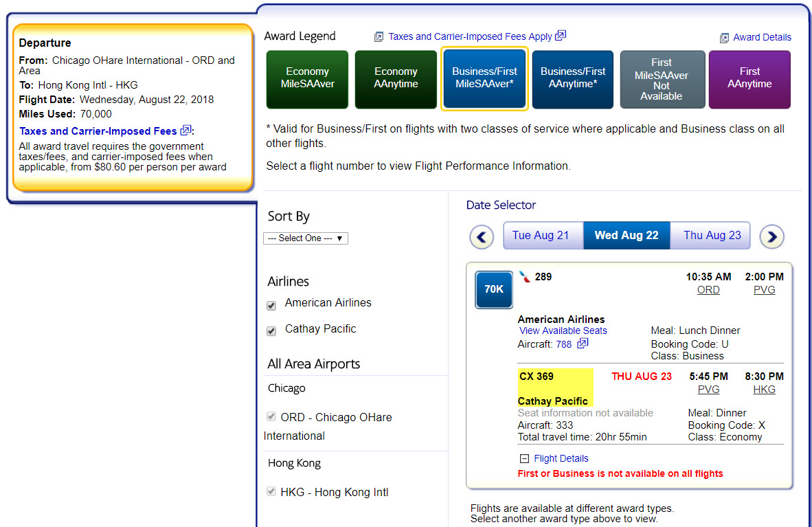The width and height of the screenshot is (812, 527).
Task: Select Wed Aug 22 date tab
Action: click(627, 235)
